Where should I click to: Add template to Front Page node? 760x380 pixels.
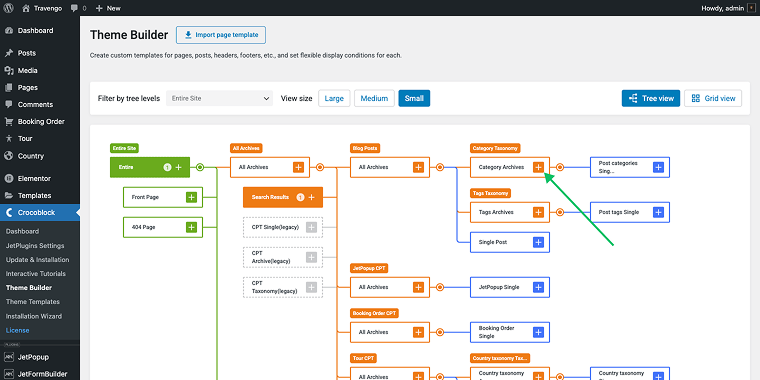point(191,197)
